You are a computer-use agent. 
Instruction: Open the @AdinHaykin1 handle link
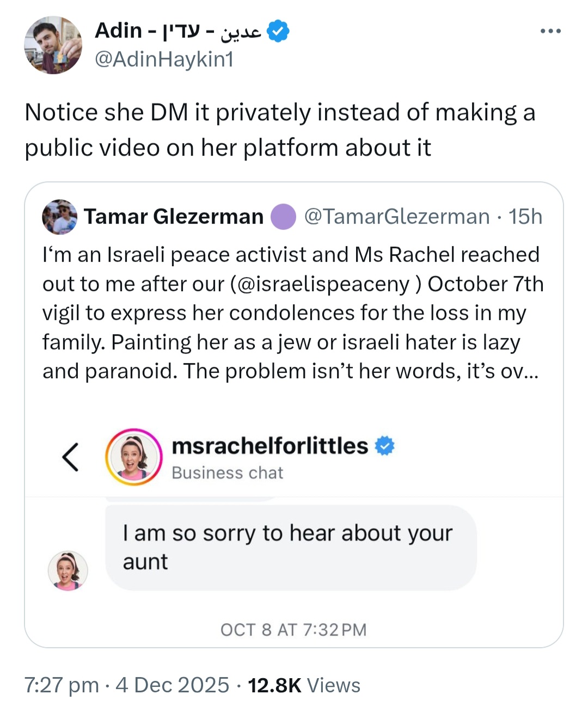pos(164,59)
